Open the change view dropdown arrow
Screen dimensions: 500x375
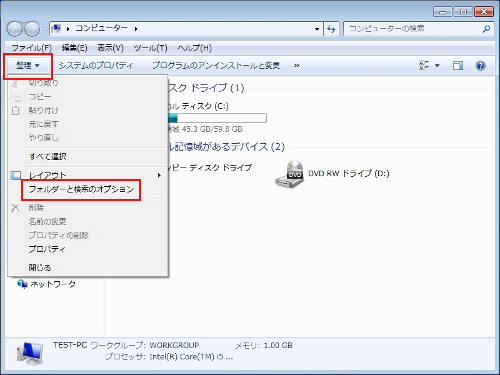coord(437,66)
